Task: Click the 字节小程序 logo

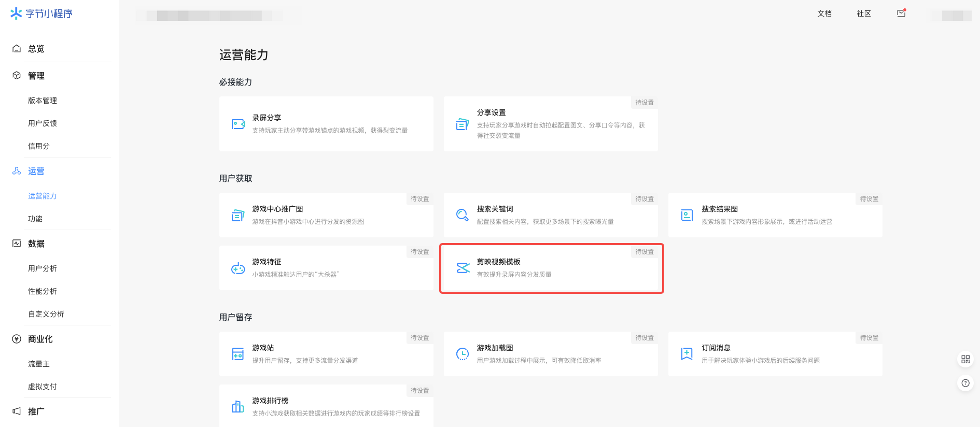Action: 41,13
